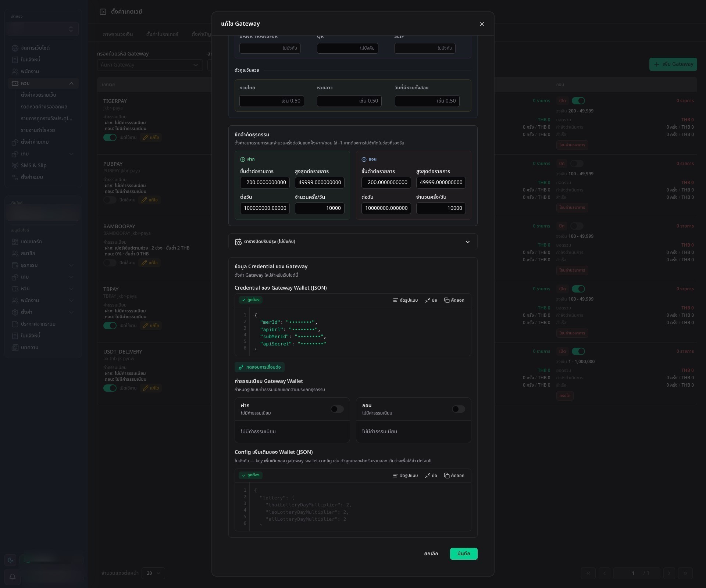Click deposit minimum per transaction field
This screenshot has width=706, height=588.
click(x=265, y=183)
